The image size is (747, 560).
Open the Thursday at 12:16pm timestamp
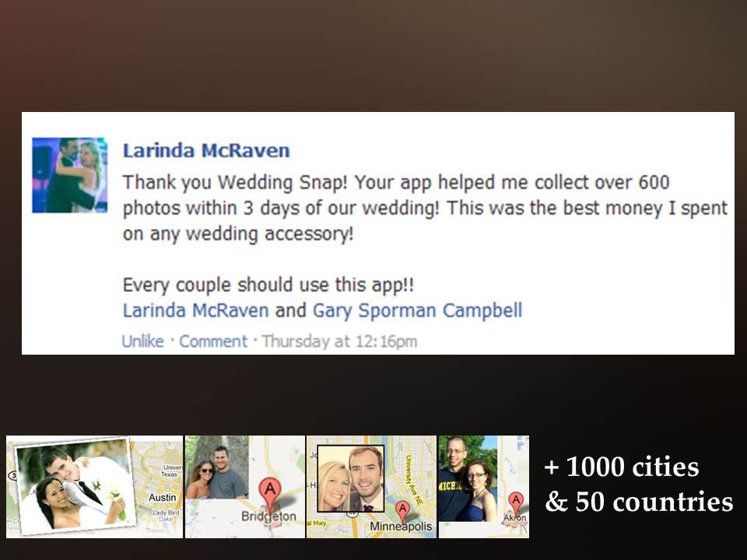[339, 341]
